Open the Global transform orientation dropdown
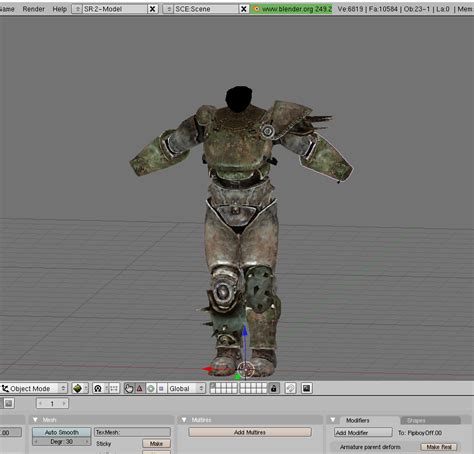Image resolution: width=474 pixels, height=454 pixels. [x=186, y=388]
